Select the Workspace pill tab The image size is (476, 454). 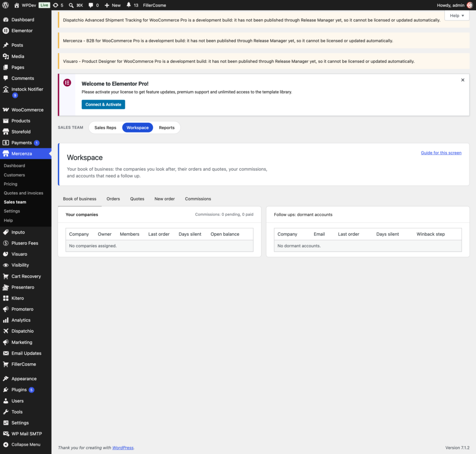click(138, 127)
